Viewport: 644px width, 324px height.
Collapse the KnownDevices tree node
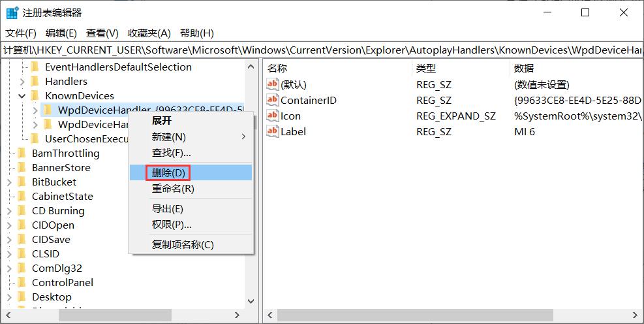22,96
